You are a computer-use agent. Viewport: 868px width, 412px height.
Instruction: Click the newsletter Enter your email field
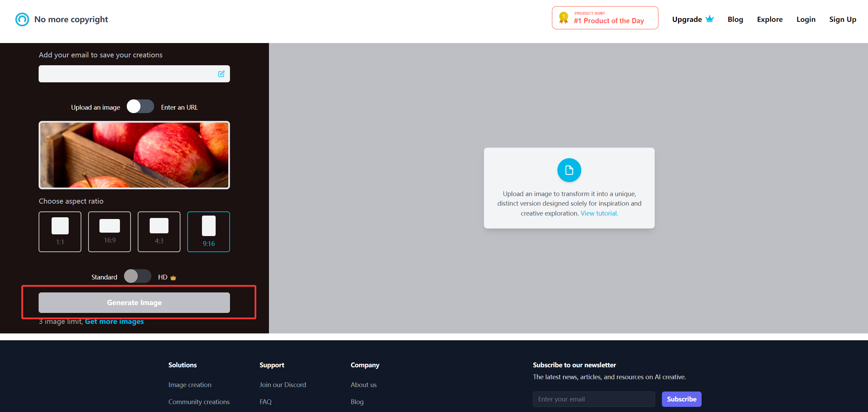point(594,399)
